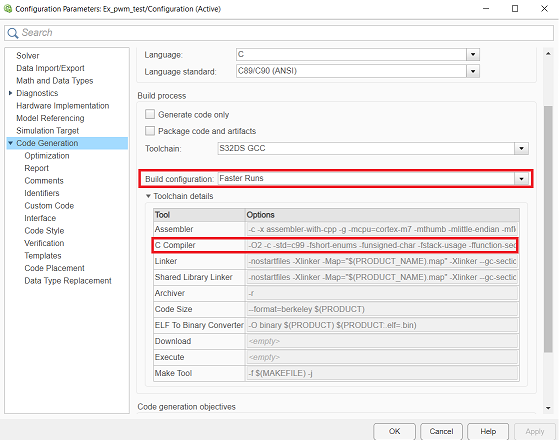Open the Identifiers sub-item
The width and height of the screenshot is (559, 440).
(42, 193)
